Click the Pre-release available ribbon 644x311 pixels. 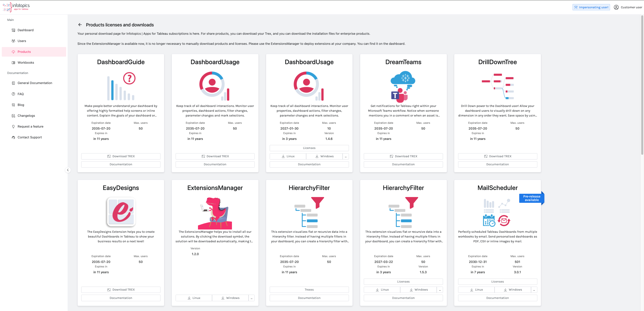pos(532,198)
